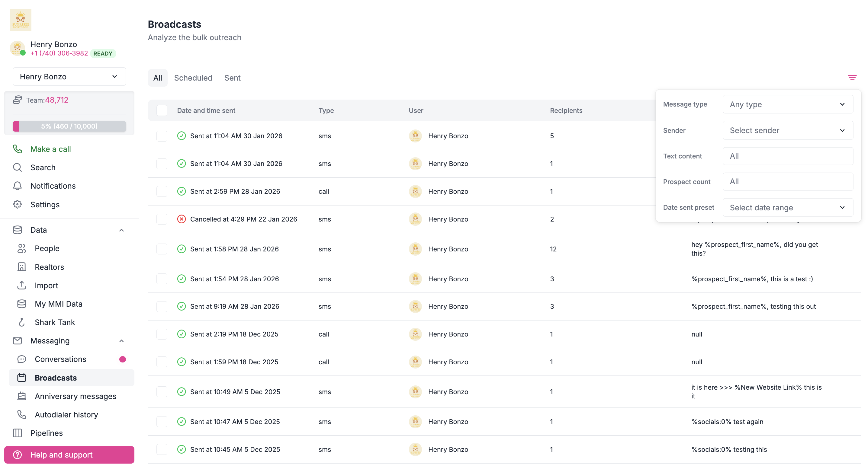Check the row sent 10:49 AM 5 Dec 2025
Screen dimensions: 868x466
click(x=162, y=392)
